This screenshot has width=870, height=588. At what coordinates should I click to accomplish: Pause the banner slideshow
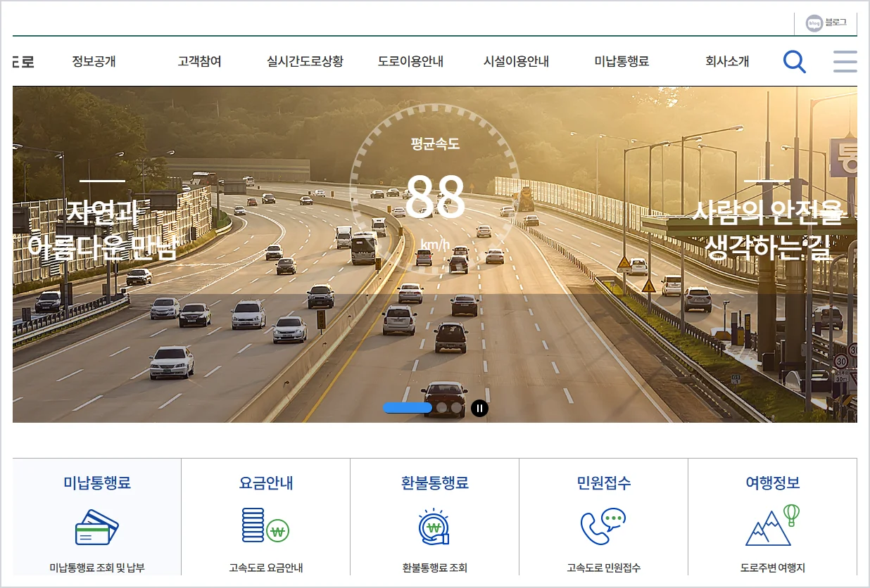click(x=479, y=408)
